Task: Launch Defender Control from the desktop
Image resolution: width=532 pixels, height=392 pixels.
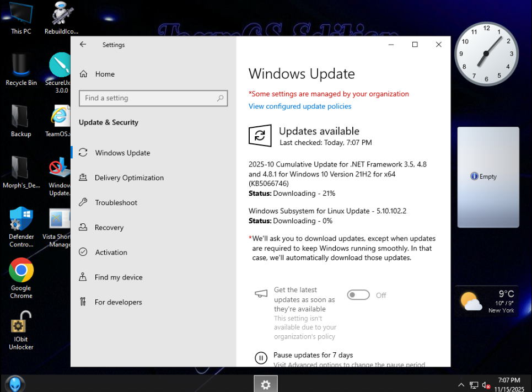Action: coord(21,227)
